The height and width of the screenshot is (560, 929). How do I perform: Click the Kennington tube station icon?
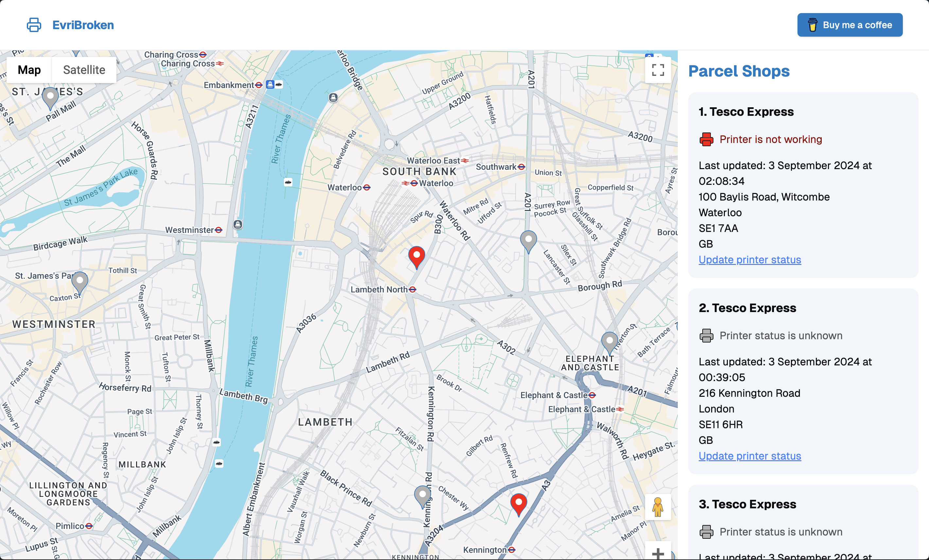511,550
